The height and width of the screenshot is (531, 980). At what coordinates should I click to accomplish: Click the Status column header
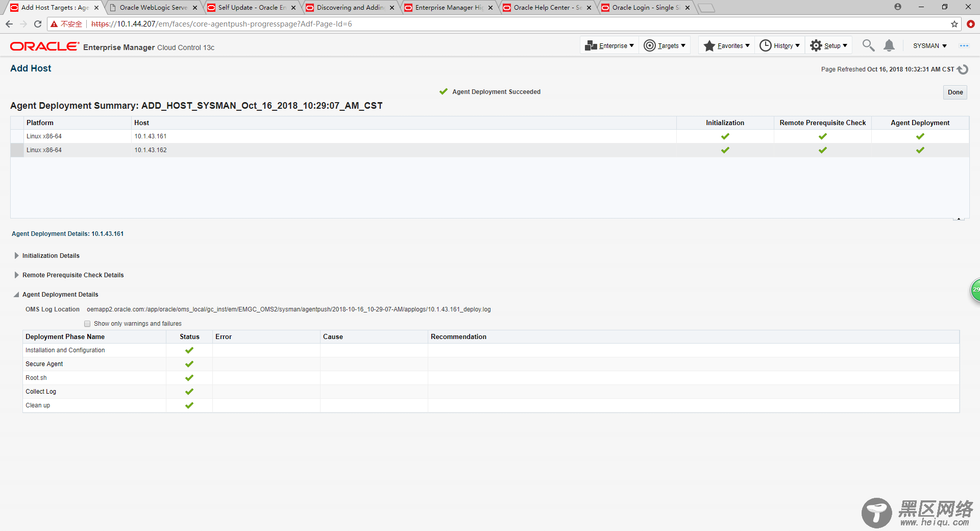click(x=189, y=337)
